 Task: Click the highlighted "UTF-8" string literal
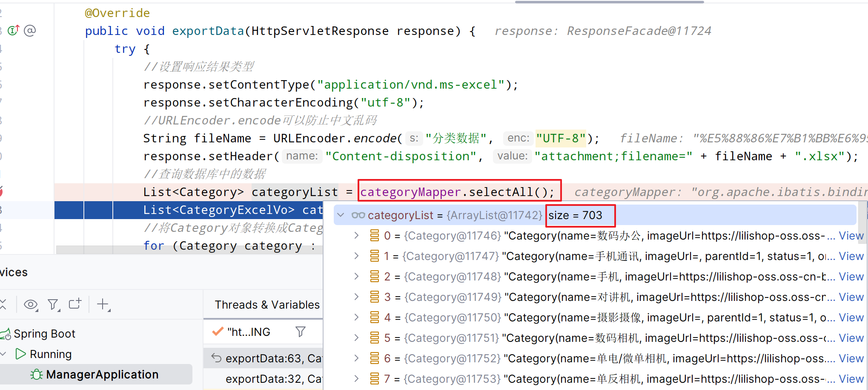[x=561, y=138]
